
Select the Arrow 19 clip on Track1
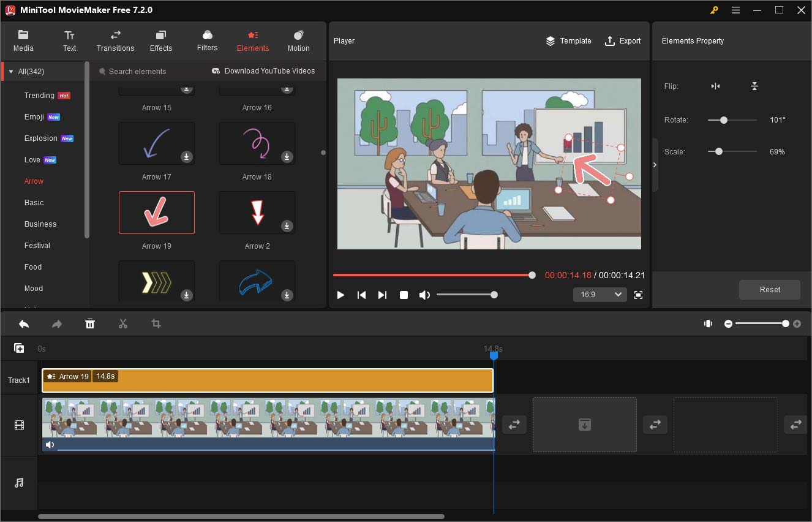268,380
